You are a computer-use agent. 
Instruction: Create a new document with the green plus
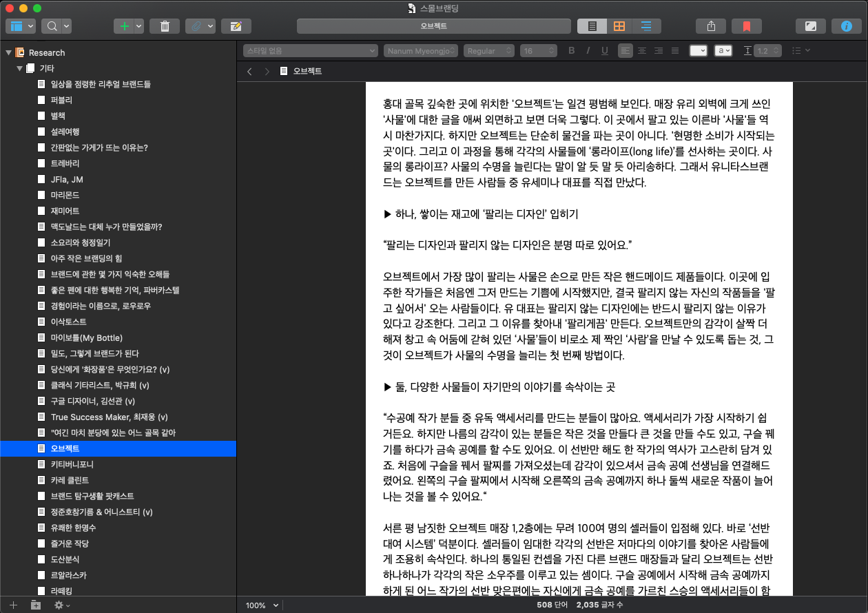click(125, 25)
